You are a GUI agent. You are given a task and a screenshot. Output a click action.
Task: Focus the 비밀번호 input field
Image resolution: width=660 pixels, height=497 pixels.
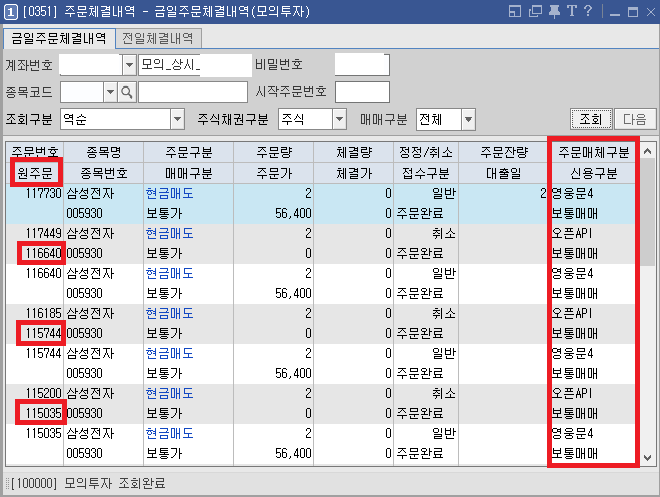[362, 65]
